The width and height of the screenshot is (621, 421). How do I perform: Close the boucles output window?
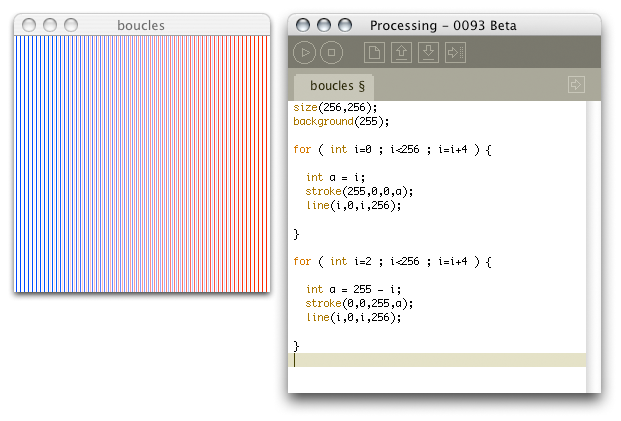click(x=29, y=24)
